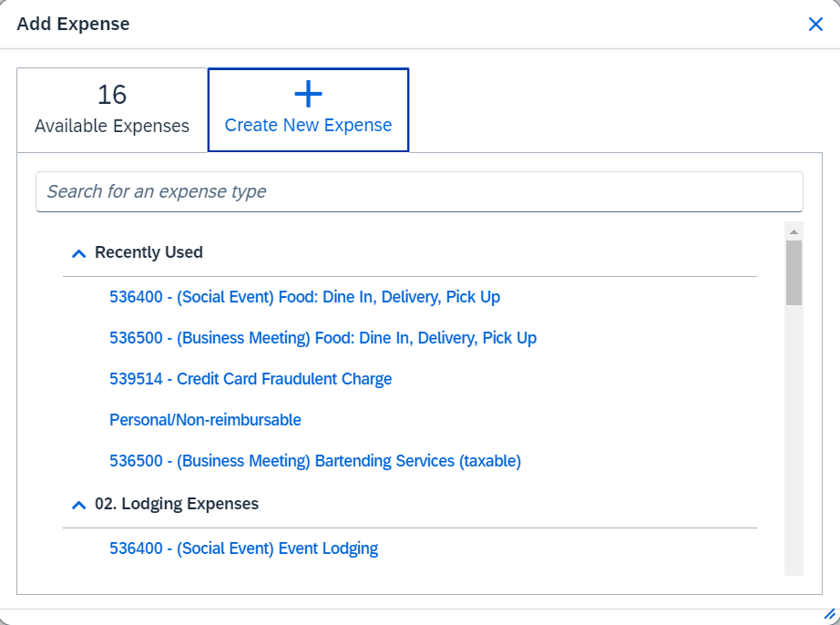Click the expense type search field

tap(419, 191)
